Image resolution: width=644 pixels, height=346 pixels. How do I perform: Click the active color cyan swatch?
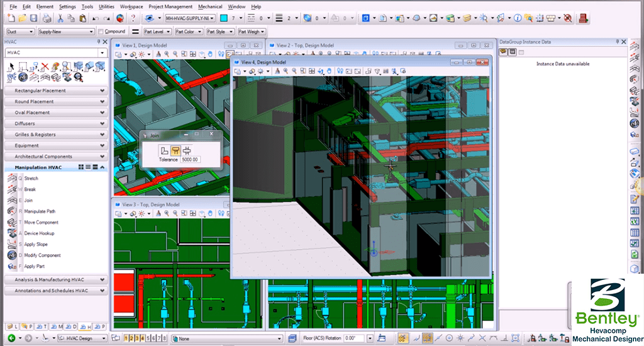tap(224, 18)
